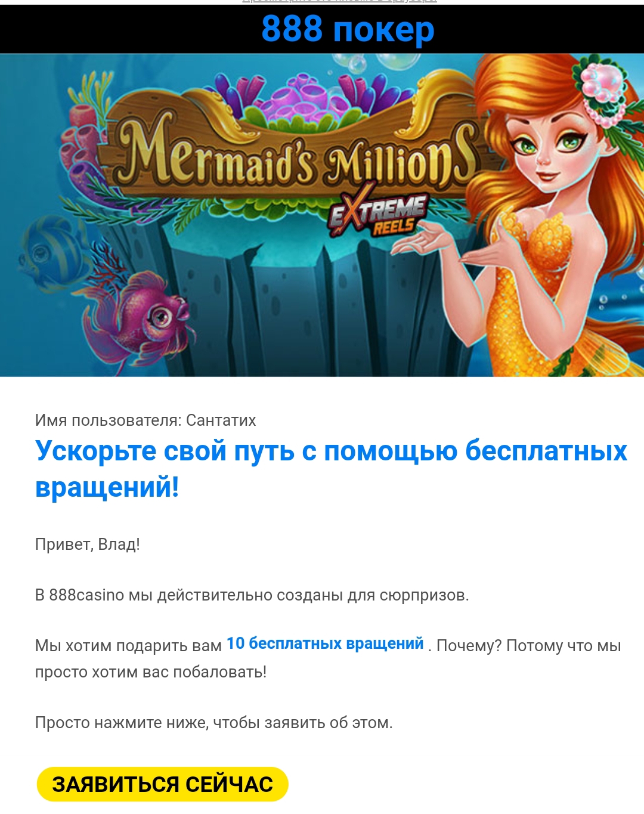Tap the 888 покер header logo
The image size is (644, 814).
[x=348, y=29]
